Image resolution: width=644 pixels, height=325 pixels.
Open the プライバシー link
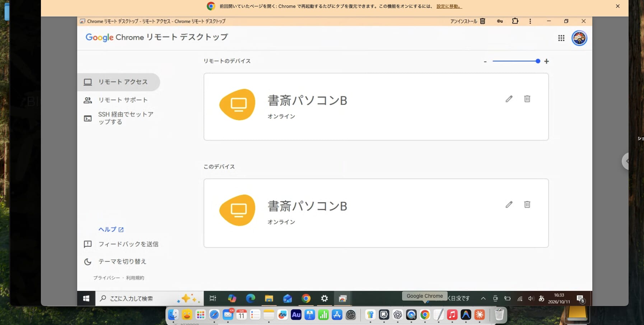[107, 278]
